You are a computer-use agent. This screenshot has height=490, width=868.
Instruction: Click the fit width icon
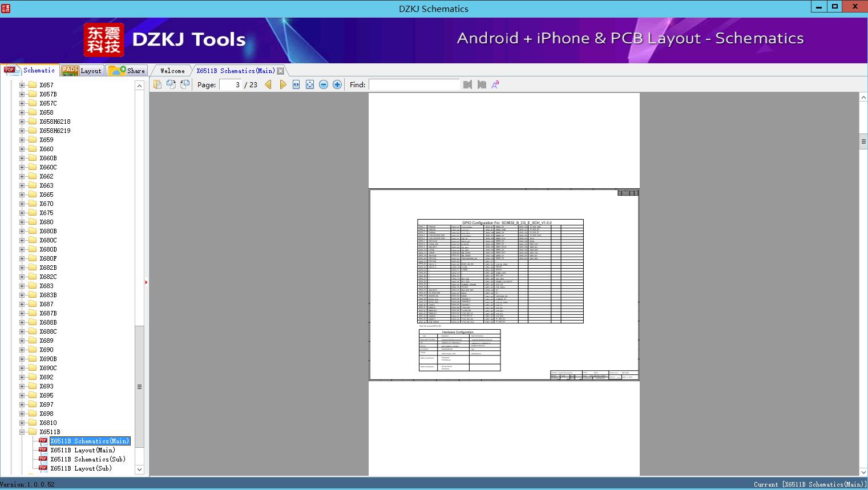click(x=296, y=84)
